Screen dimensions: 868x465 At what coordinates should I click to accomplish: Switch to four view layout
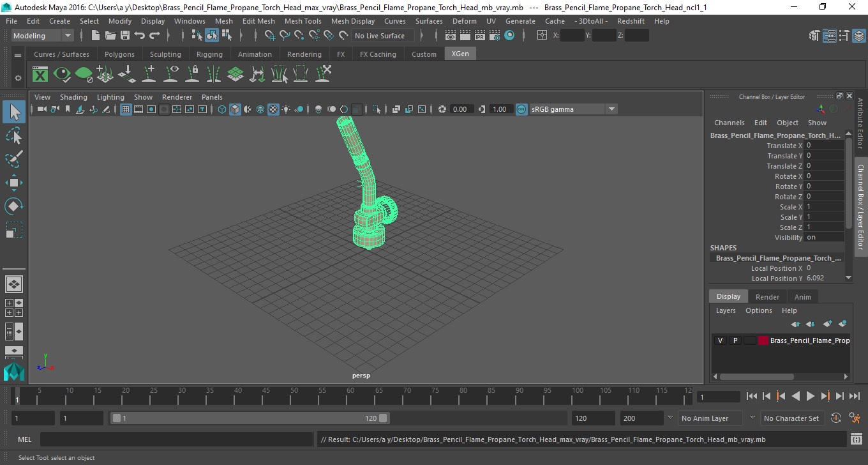(x=14, y=308)
